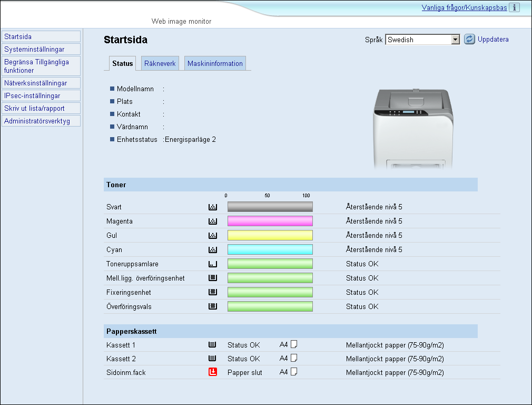Click the Papper slut status text

click(x=244, y=372)
